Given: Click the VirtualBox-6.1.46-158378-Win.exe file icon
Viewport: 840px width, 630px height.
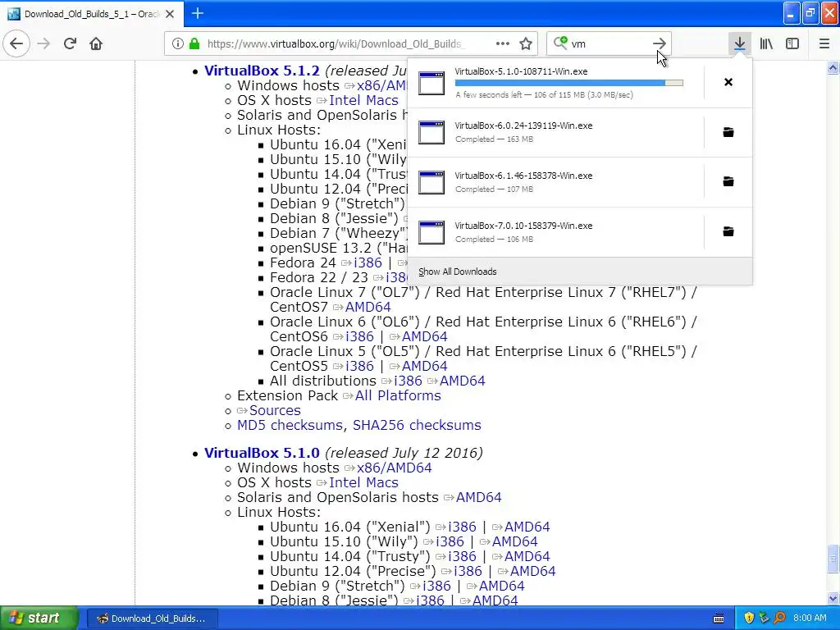Looking at the screenshot, I should click(x=431, y=182).
